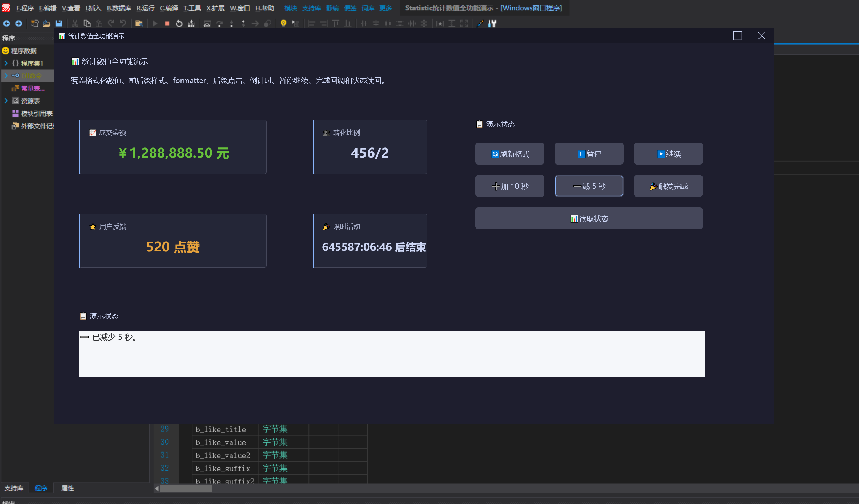Click the 读取状态 button
This screenshot has height=504, width=859.
(589, 218)
